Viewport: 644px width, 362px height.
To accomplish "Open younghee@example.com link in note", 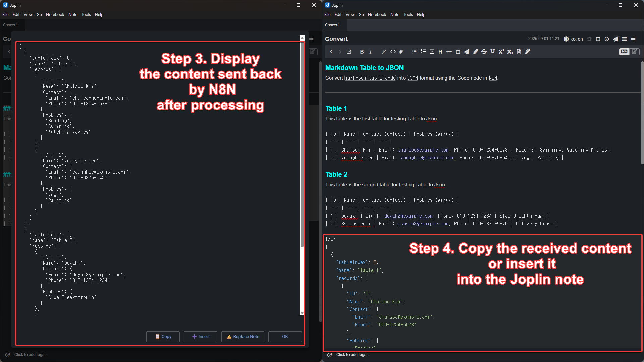I will coord(427,158).
